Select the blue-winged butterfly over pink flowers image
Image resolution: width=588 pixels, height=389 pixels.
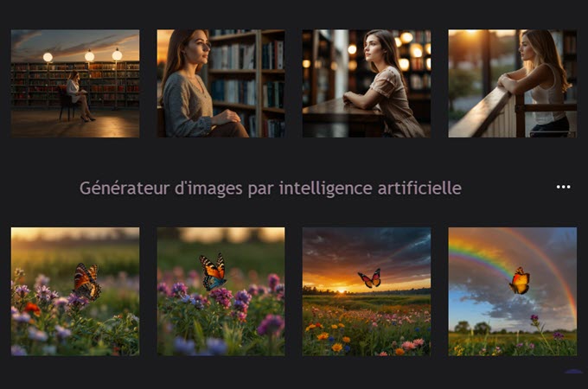click(x=220, y=291)
